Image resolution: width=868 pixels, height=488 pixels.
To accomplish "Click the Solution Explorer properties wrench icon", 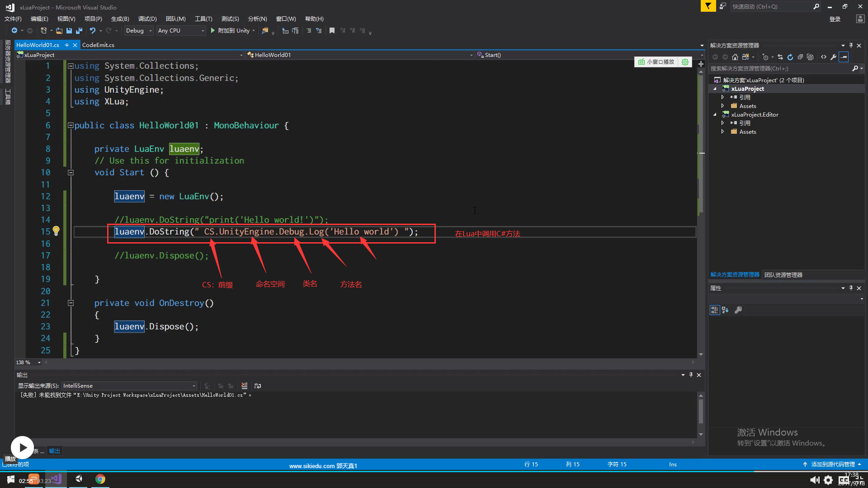I will click(x=834, y=57).
